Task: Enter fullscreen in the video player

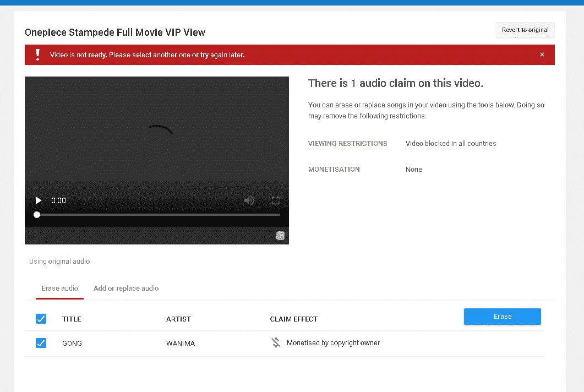Action: click(276, 200)
